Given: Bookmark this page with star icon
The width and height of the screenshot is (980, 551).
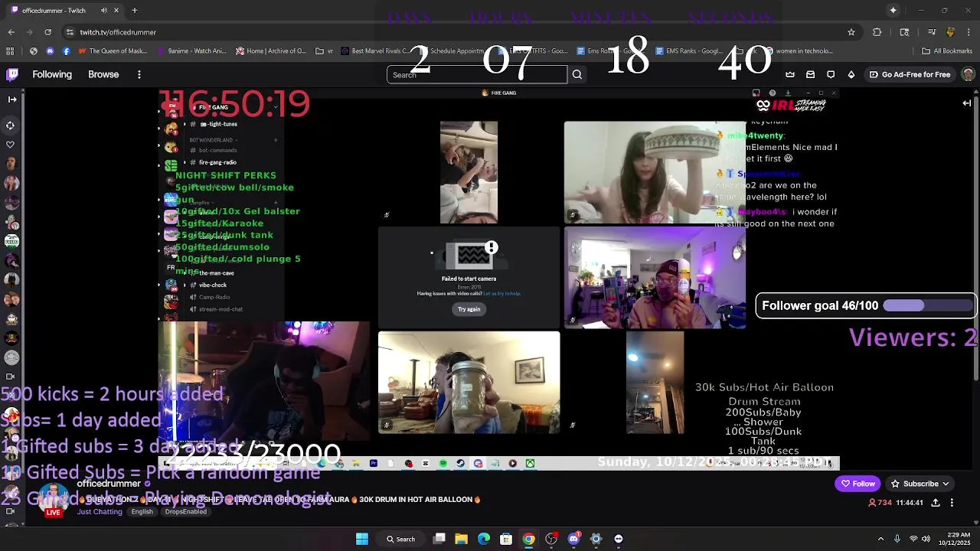Looking at the screenshot, I should tap(851, 32).
